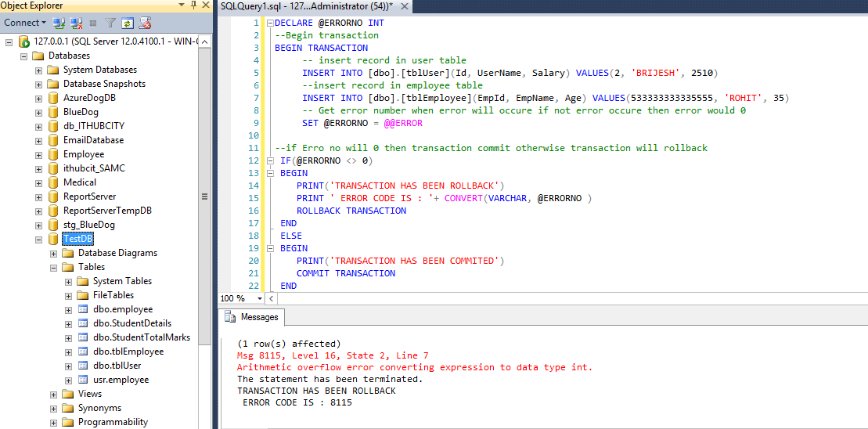Image resolution: width=868 pixels, height=429 pixels.
Task: Click 'ROLLBACK TRANSACTION' on line 16
Action: [x=351, y=211]
